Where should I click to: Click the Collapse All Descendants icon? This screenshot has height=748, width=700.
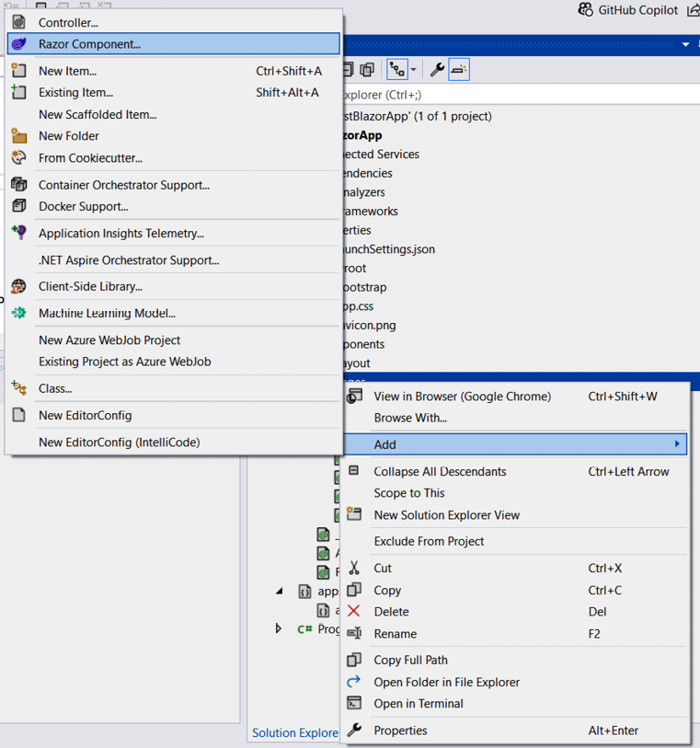(354, 471)
